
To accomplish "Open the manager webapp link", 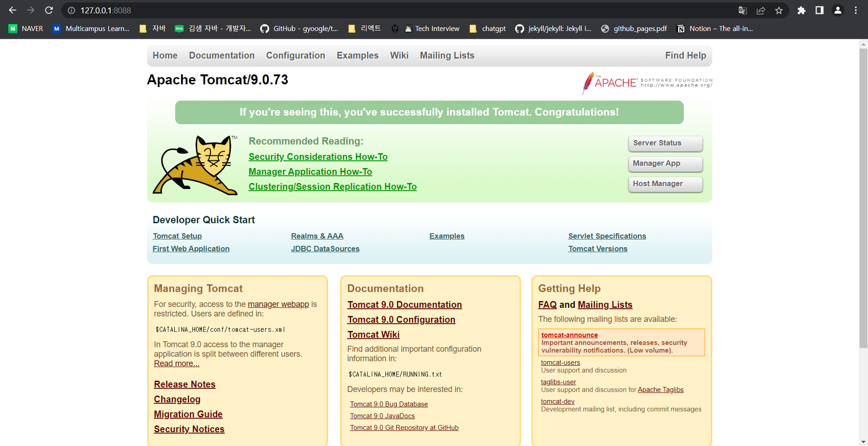I will point(278,304).
